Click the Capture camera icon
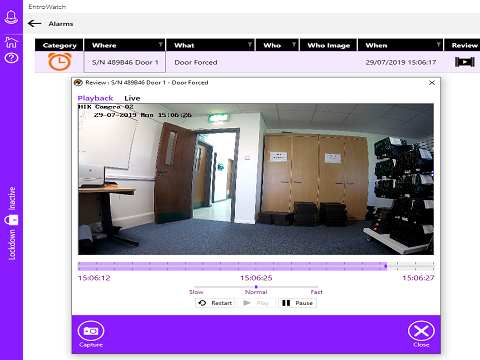Image resolution: width=480 pixels, height=360 pixels. coord(91,331)
